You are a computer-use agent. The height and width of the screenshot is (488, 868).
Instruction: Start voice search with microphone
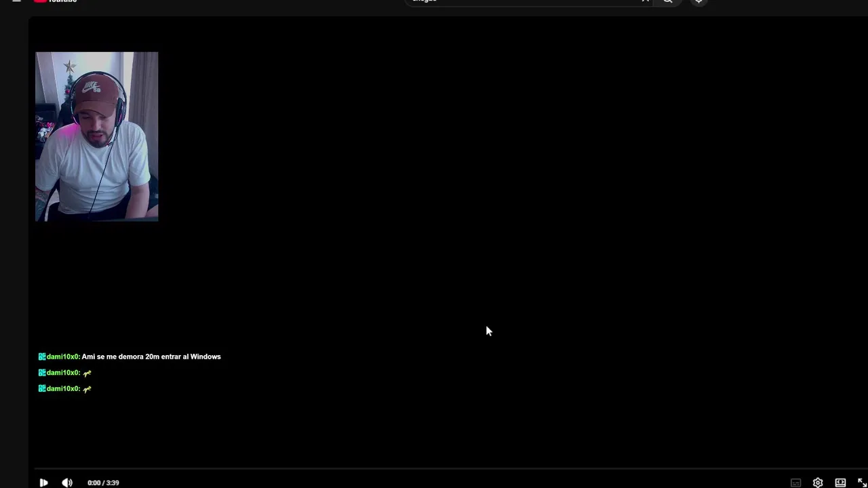pos(698,1)
